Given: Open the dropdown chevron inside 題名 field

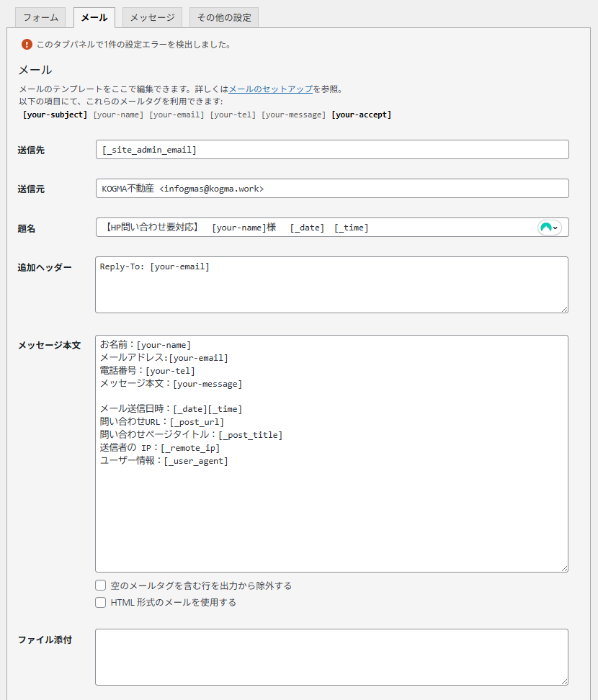Looking at the screenshot, I should [555, 228].
